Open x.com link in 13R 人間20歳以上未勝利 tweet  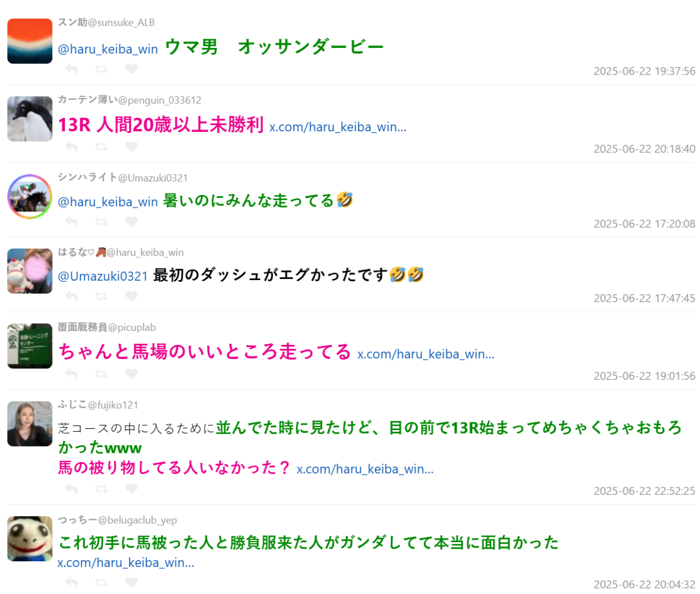pos(338,127)
